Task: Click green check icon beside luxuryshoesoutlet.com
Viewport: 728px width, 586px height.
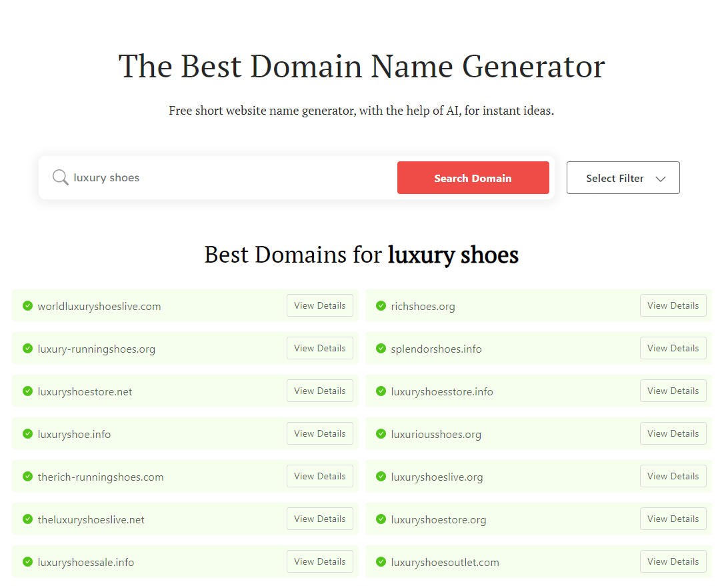Action: click(381, 562)
